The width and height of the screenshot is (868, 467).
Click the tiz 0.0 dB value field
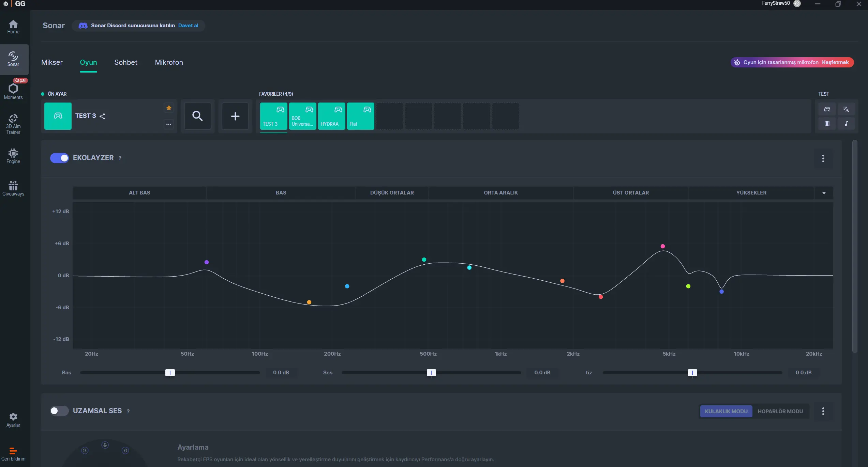click(x=804, y=373)
